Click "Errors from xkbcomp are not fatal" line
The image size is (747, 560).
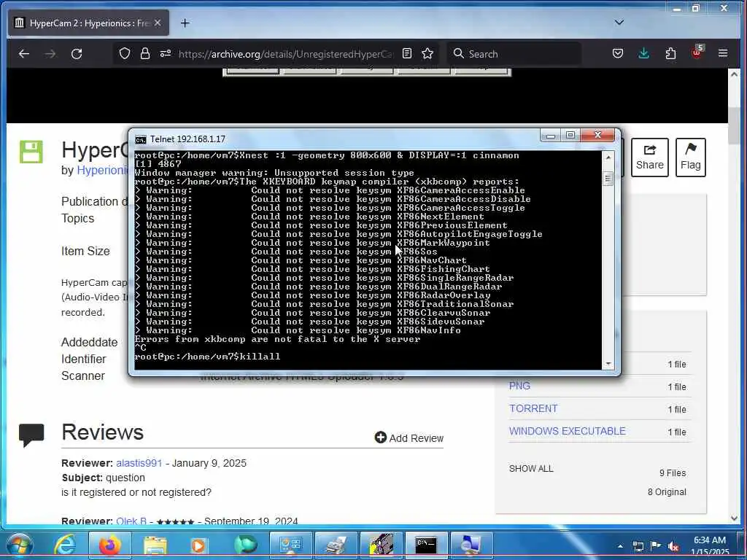pos(277,340)
